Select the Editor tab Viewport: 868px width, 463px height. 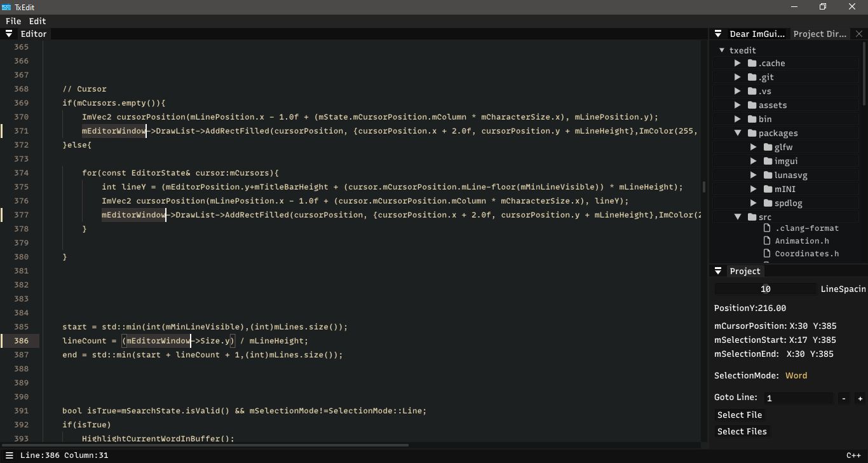tap(34, 34)
